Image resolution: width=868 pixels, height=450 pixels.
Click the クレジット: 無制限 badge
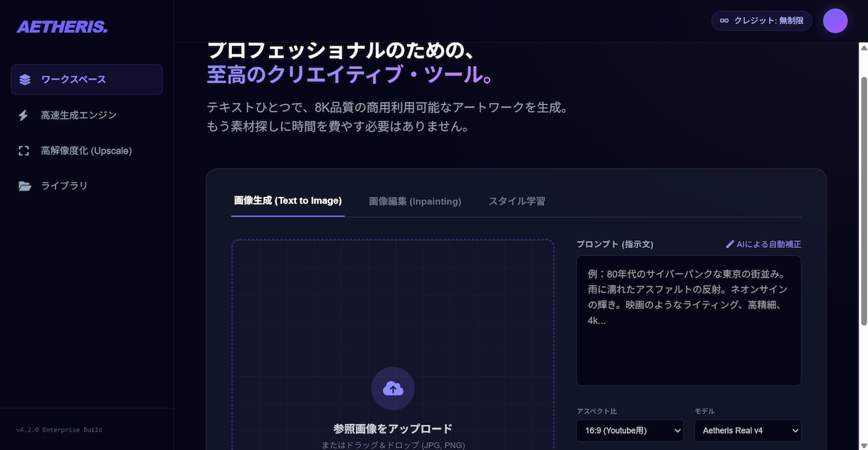pyautogui.click(x=761, y=21)
